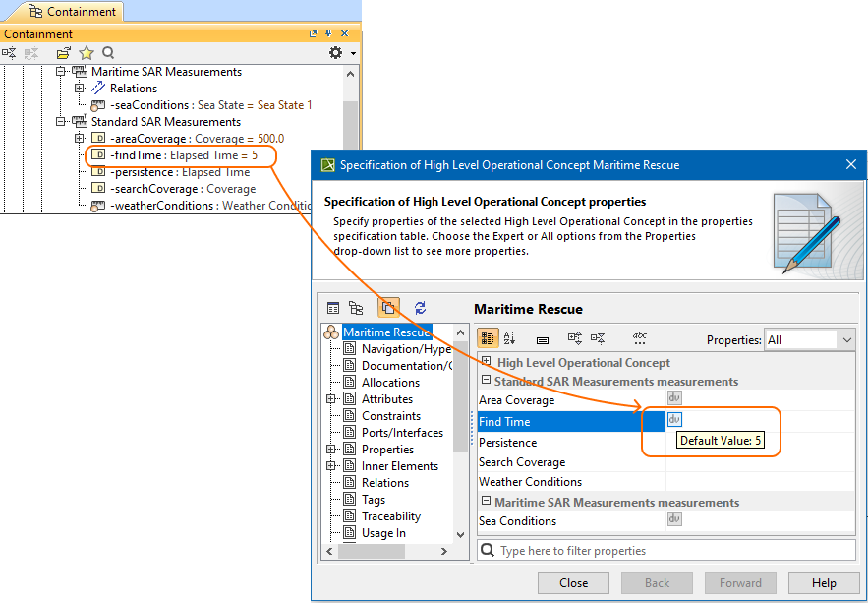Expand all property groups icon
The height and width of the screenshot is (603, 868).
point(575,338)
